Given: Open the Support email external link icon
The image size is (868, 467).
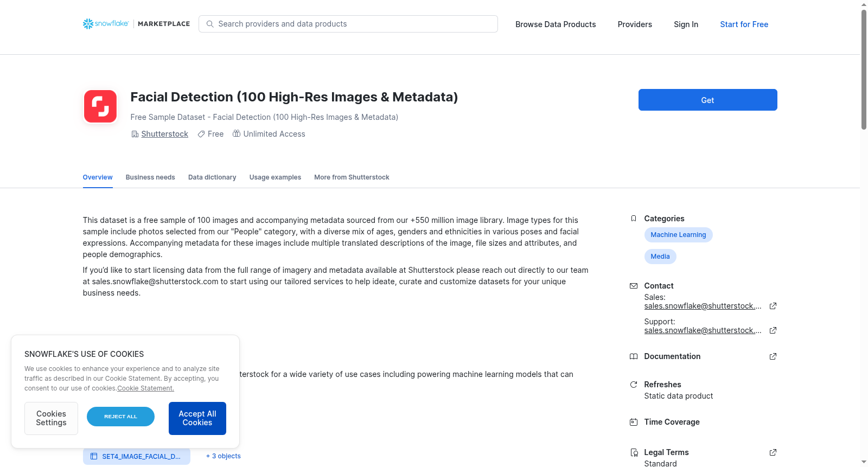Looking at the screenshot, I should click(x=773, y=330).
